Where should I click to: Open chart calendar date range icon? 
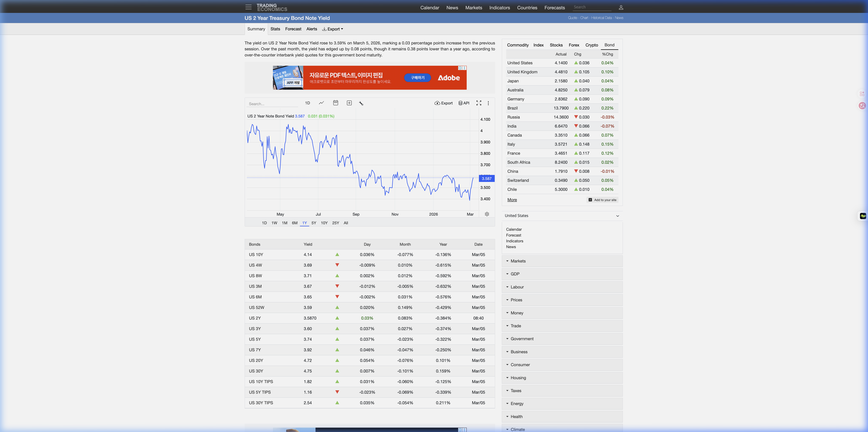[x=335, y=103]
